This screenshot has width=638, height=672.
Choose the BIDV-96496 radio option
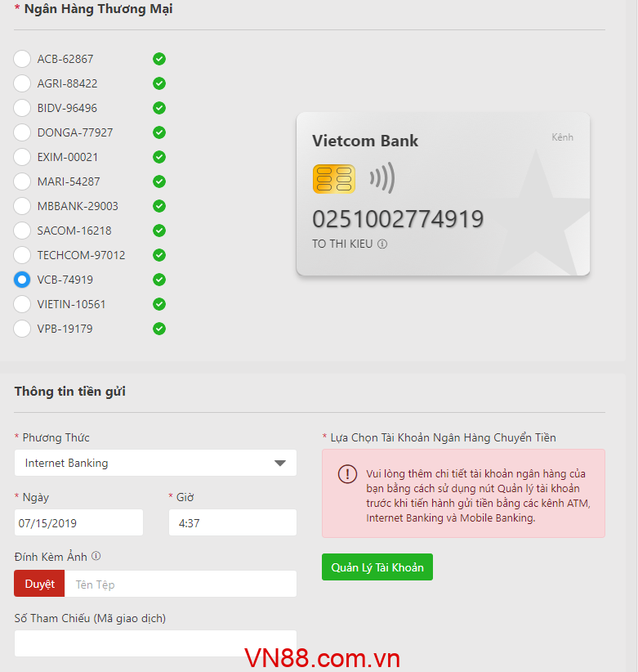point(22,108)
